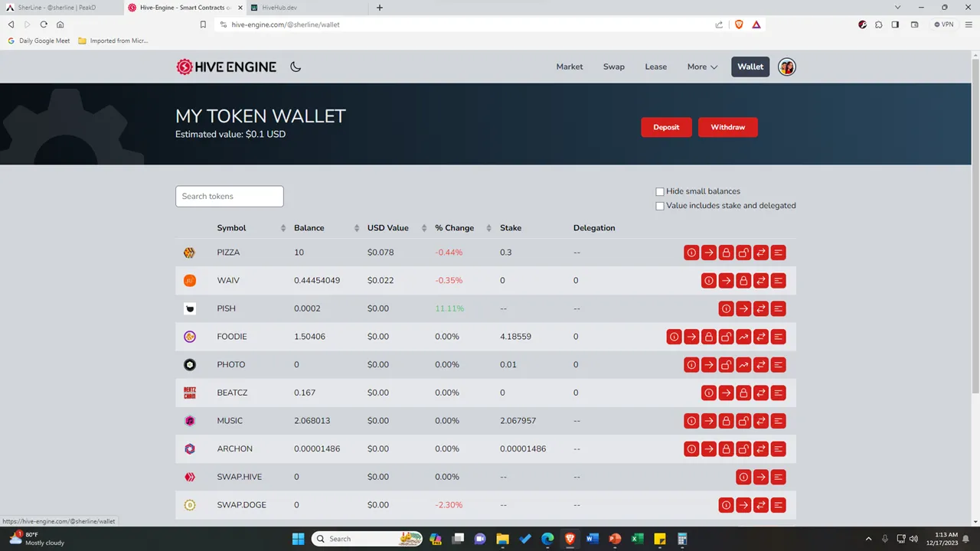Open trade arrows icon for PISH

point(761,308)
